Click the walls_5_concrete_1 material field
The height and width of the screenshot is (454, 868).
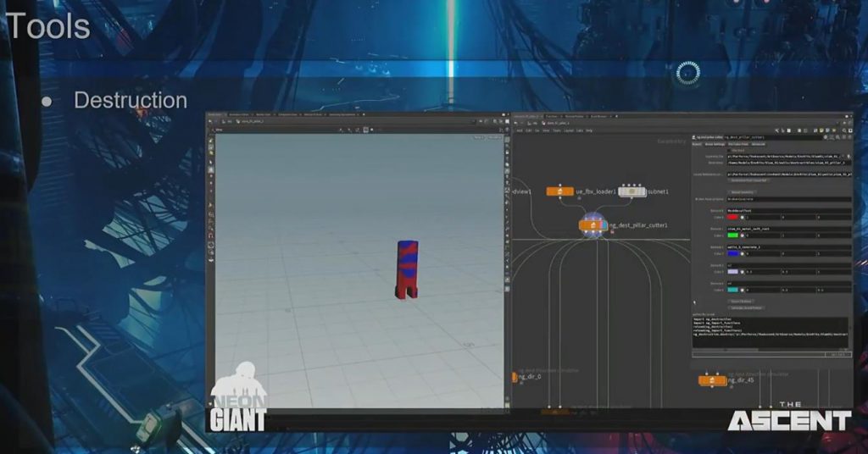(789, 247)
